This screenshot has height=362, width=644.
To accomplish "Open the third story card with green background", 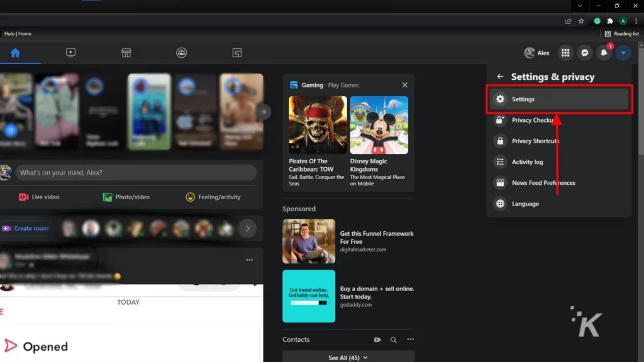I will click(149, 112).
